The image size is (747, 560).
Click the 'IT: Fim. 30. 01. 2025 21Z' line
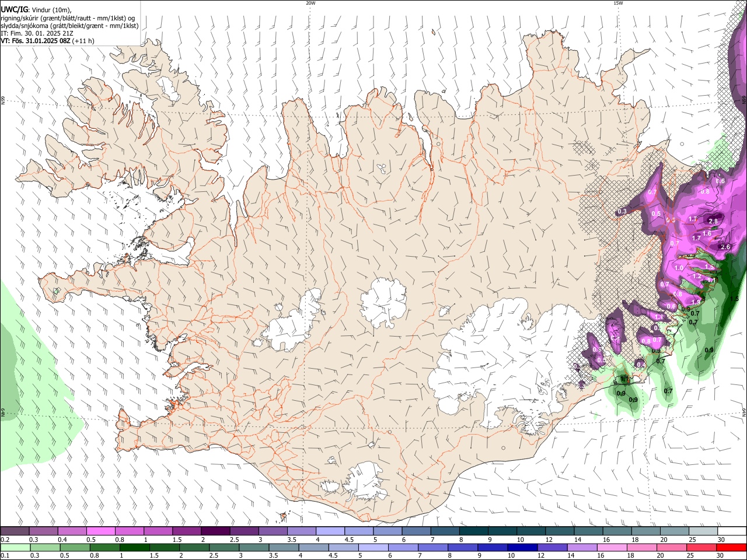point(37,33)
